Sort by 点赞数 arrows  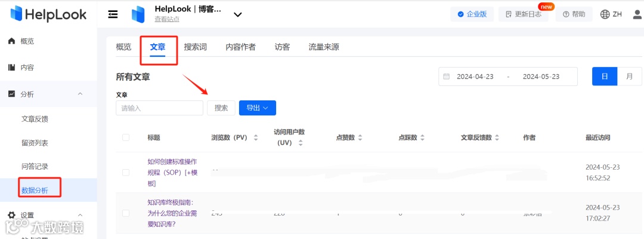pos(360,138)
